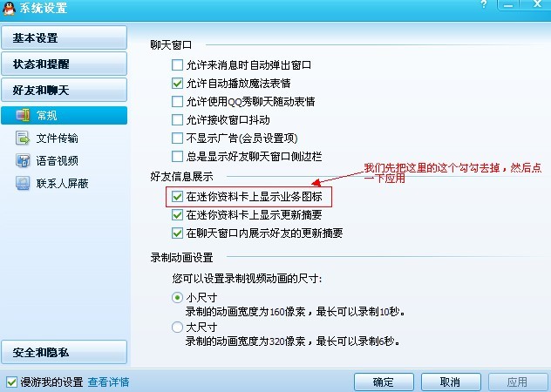Select the 大尺寸 radio button
Viewport: 551px width, 392px height.
[177, 328]
